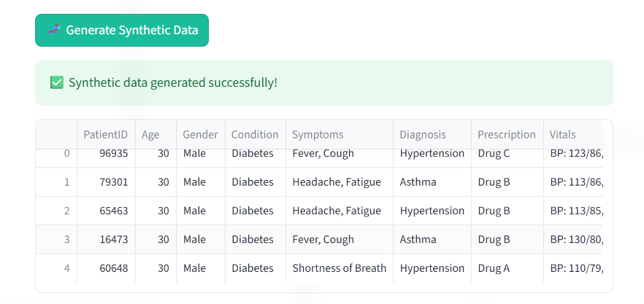The image size is (644, 304).
Task: Click the Generate Synthetic Data button
Action: pos(122,31)
